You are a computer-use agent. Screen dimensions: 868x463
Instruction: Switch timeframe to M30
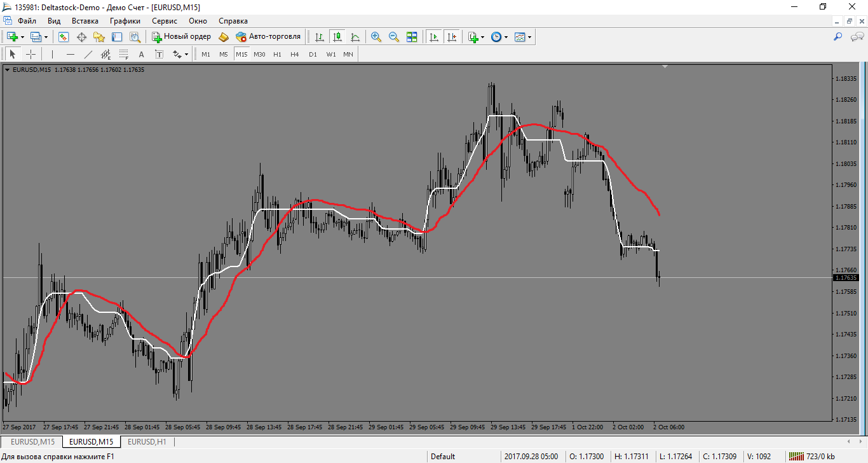click(x=259, y=54)
